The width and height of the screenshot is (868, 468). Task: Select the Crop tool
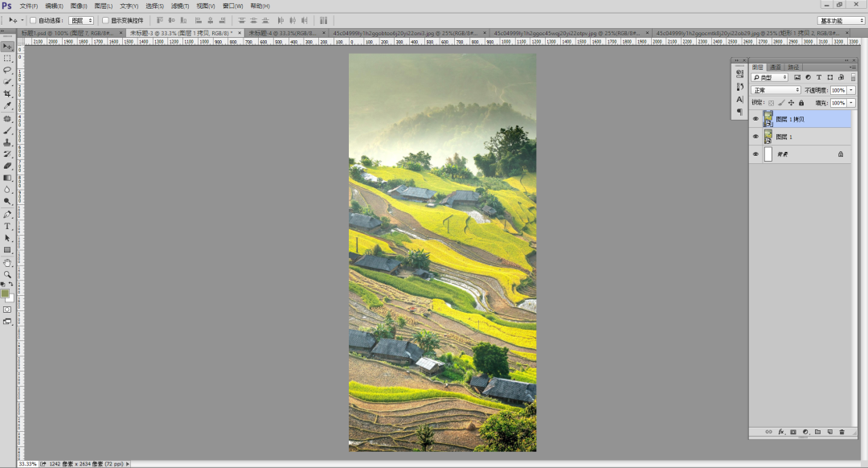[7, 93]
